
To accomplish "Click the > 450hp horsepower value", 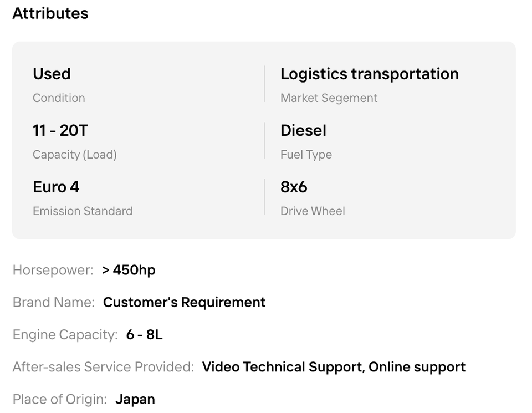I will click(129, 270).
